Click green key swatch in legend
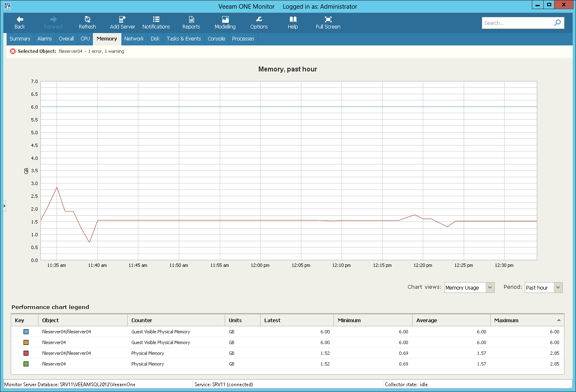Viewport: 576px width, 392px height. (26, 364)
